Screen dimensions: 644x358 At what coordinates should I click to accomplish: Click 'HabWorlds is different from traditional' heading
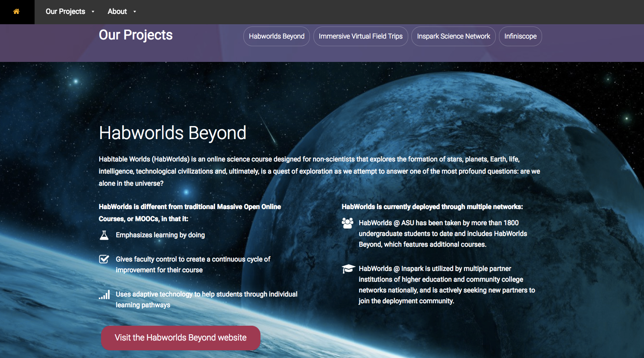tap(190, 213)
